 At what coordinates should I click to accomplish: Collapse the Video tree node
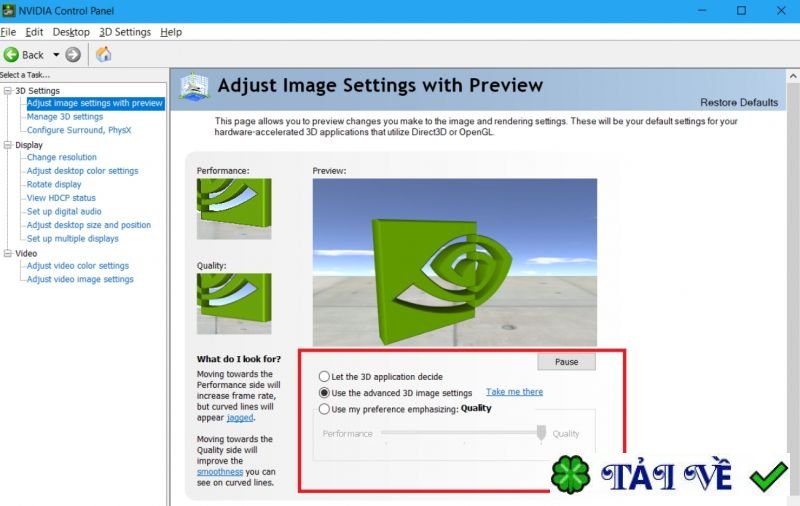[x=7, y=253]
